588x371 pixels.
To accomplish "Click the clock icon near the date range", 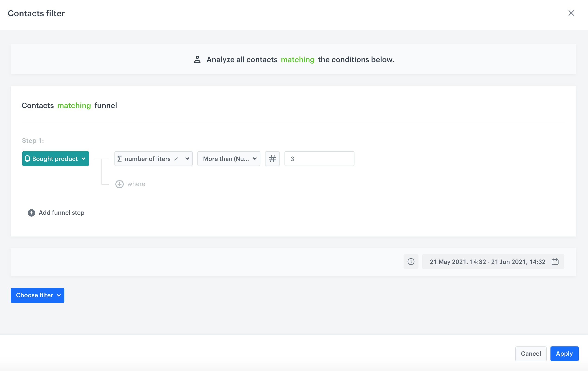I will coord(411,262).
